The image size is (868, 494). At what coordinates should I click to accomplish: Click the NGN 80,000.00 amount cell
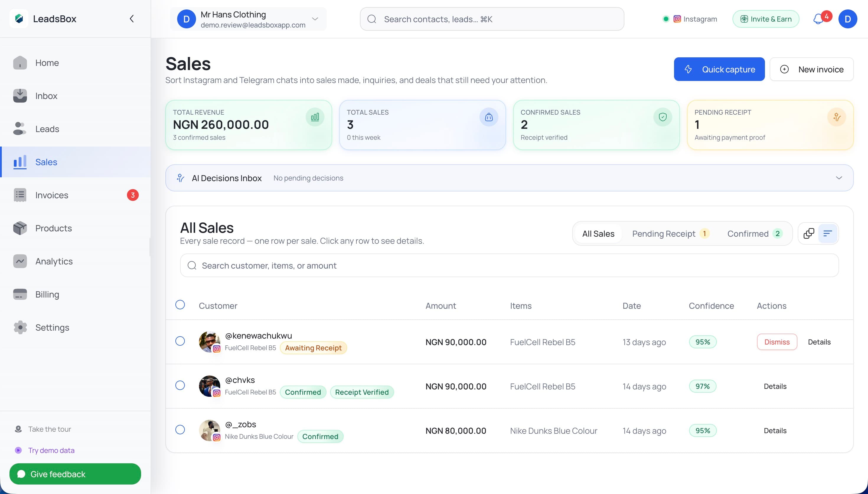tap(456, 431)
